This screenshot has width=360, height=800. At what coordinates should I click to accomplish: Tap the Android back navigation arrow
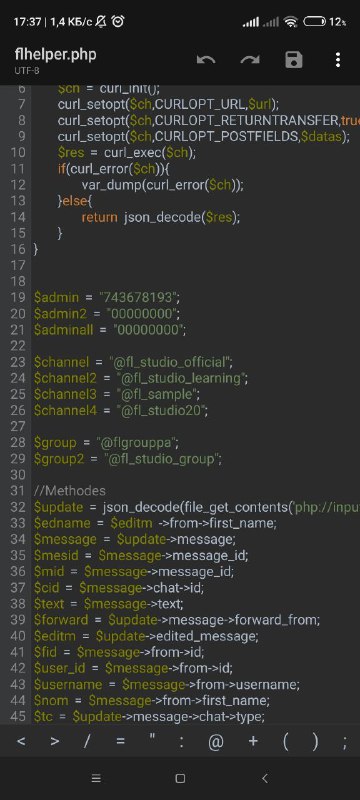pos(264,779)
